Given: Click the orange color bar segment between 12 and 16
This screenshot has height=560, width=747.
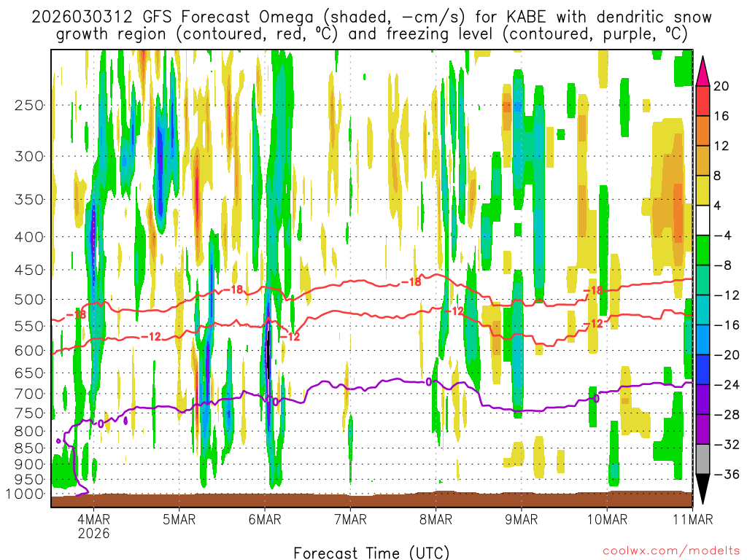Looking at the screenshot, I should (703, 131).
